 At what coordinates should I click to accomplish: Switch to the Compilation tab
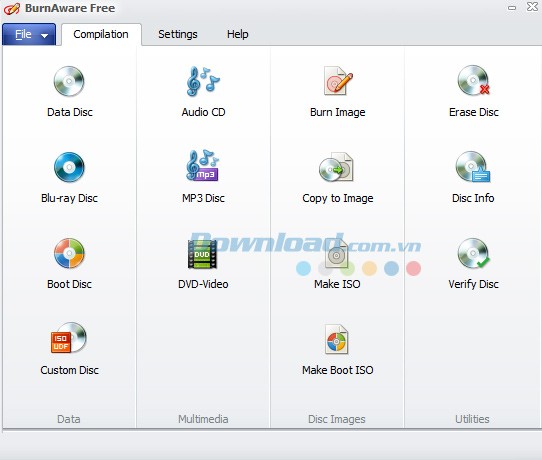pos(101,34)
